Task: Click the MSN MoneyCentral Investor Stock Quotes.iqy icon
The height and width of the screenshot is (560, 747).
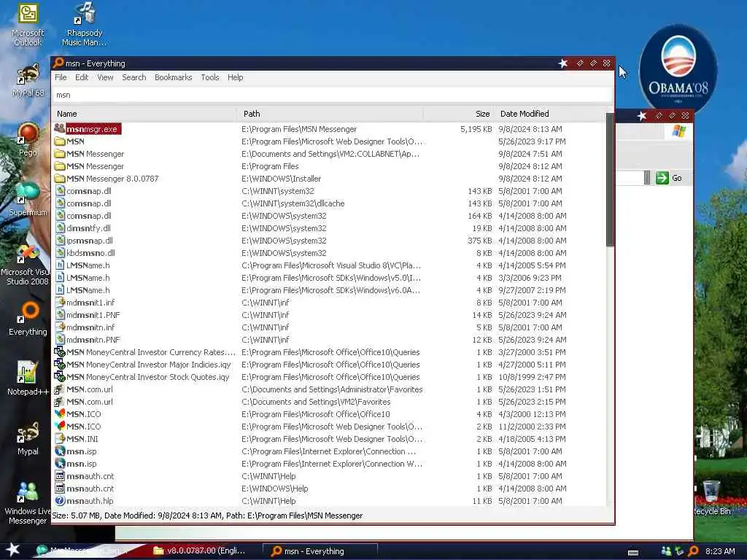Action: click(x=60, y=377)
